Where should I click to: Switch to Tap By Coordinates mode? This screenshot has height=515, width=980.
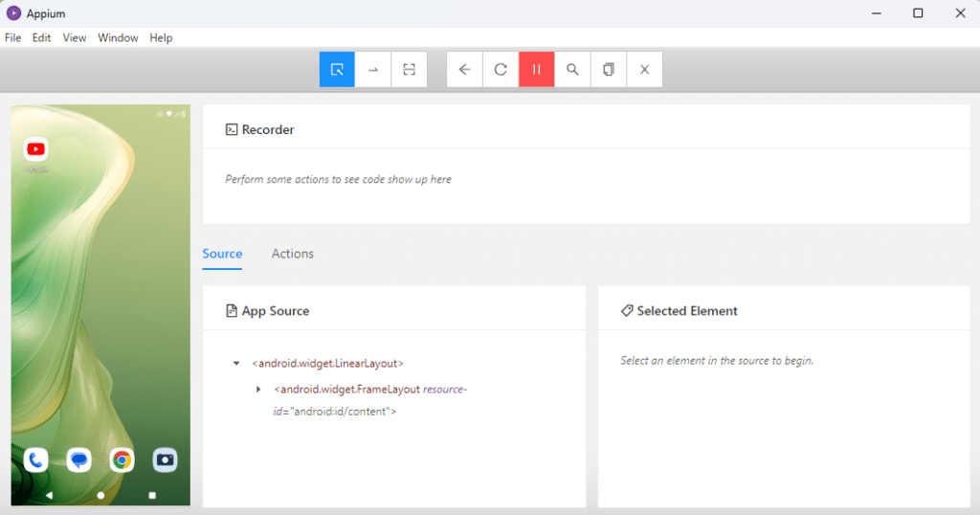(409, 70)
